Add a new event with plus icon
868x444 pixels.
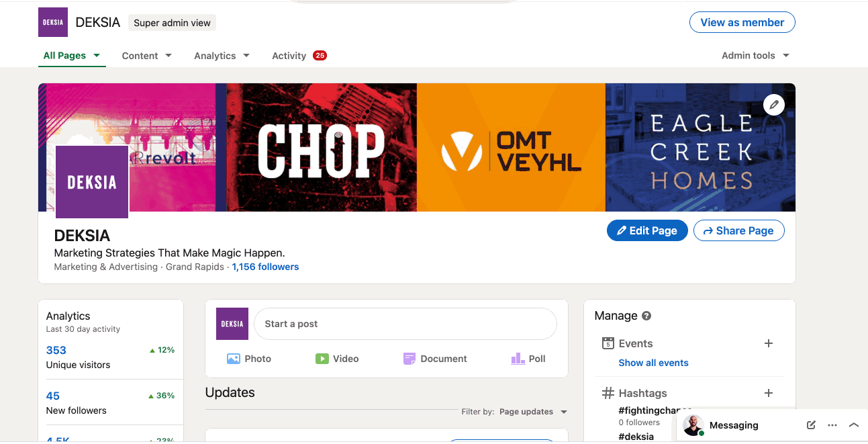[769, 343]
